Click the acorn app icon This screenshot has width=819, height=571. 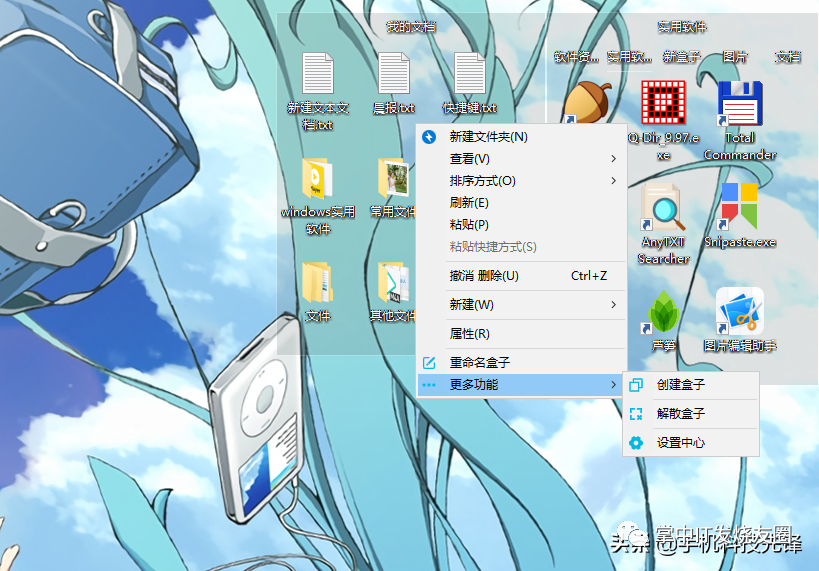pyautogui.click(x=587, y=102)
